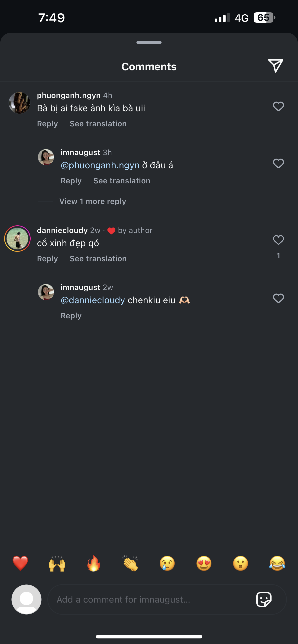The image size is (298, 644).
Task: Open the @danniecloudy mention link
Action: pyautogui.click(x=93, y=300)
